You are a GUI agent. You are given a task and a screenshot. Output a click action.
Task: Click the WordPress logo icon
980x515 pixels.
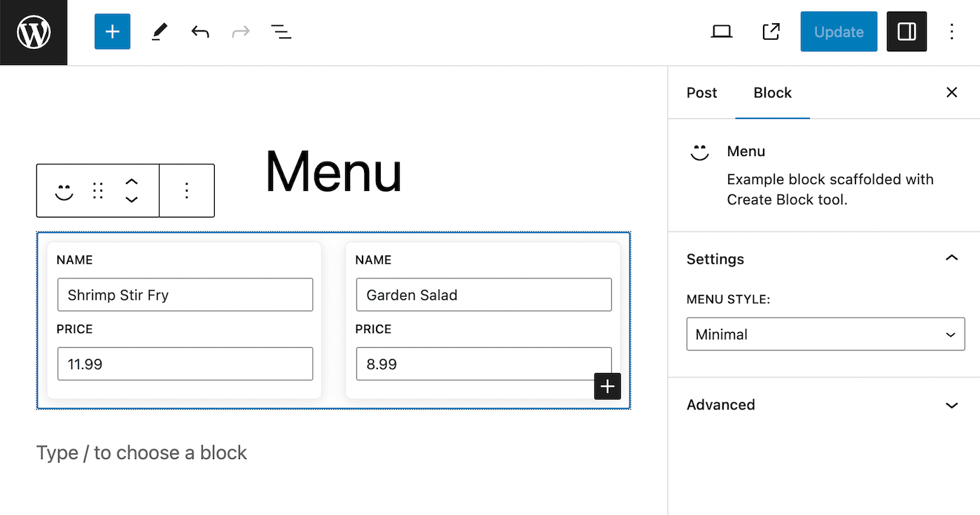point(34,32)
